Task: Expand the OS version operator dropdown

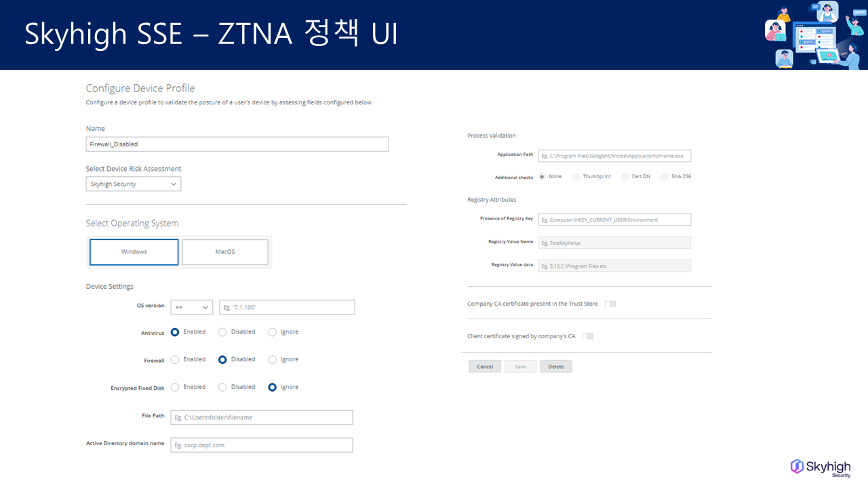Action: (191, 308)
